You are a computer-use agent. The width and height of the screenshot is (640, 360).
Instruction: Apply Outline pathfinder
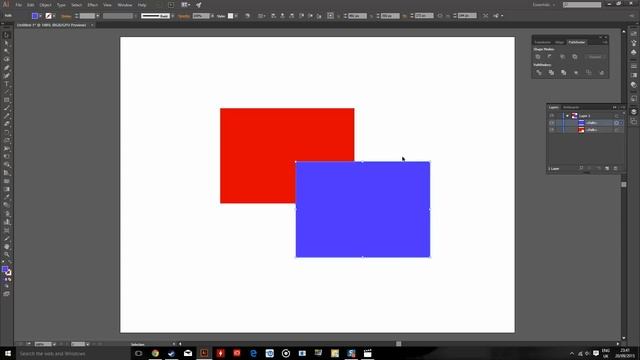pyautogui.click(x=589, y=73)
